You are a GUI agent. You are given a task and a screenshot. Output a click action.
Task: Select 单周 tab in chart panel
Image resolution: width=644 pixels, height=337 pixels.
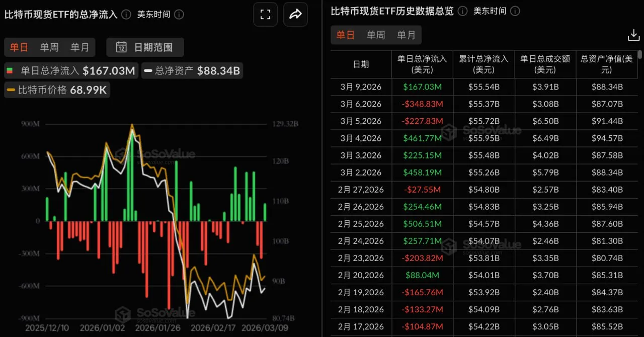point(49,47)
